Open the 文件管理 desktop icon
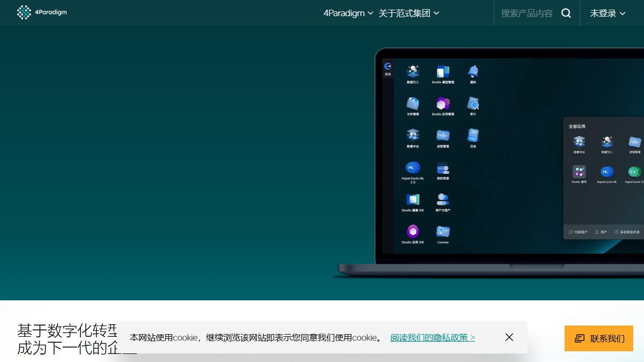 point(413,106)
